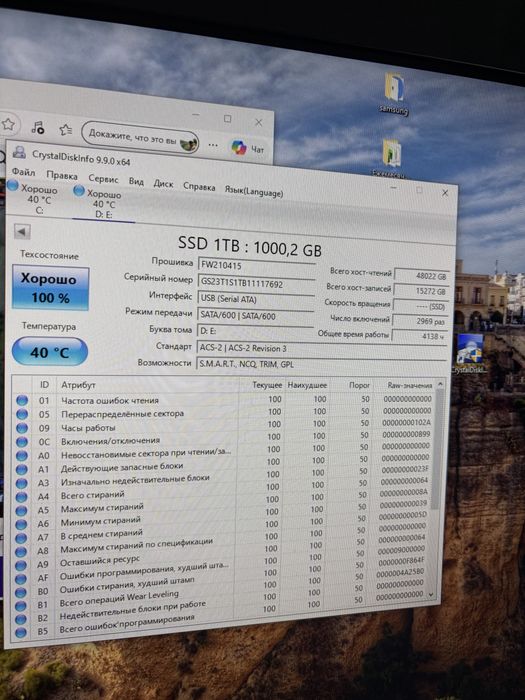Screen dimensions: 525x700
Task: Click the Прошивка field showing FW210415
Action: coord(257,266)
